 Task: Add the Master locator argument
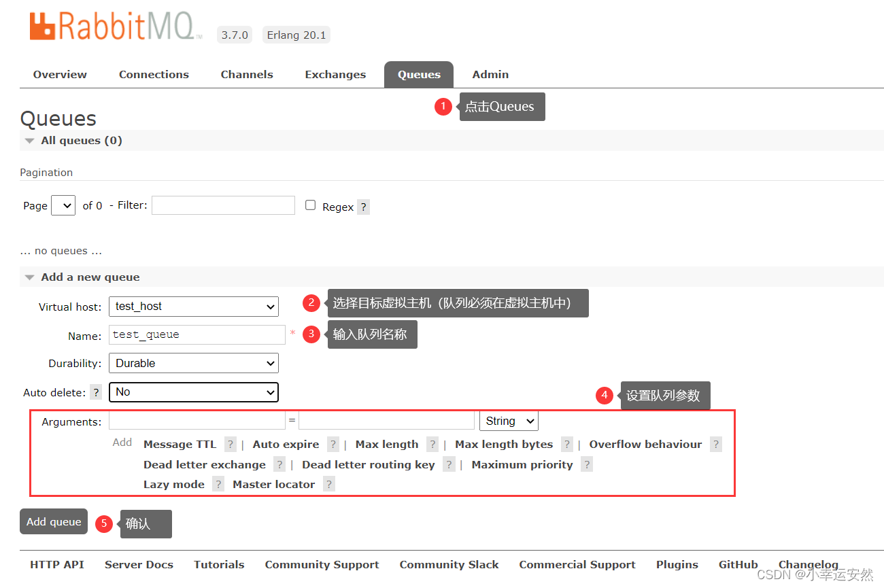point(274,485)
